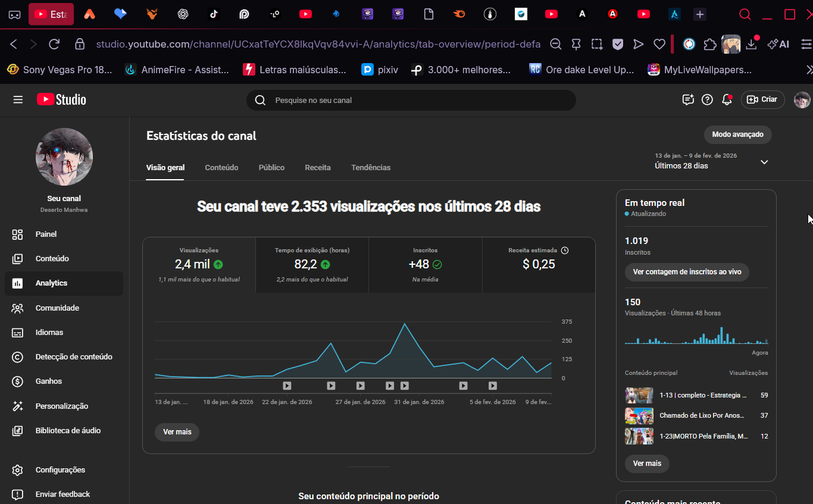This screenshot has width=813, height=504.
Task: Open the notifications bell
Action: (x=726, y=100)
